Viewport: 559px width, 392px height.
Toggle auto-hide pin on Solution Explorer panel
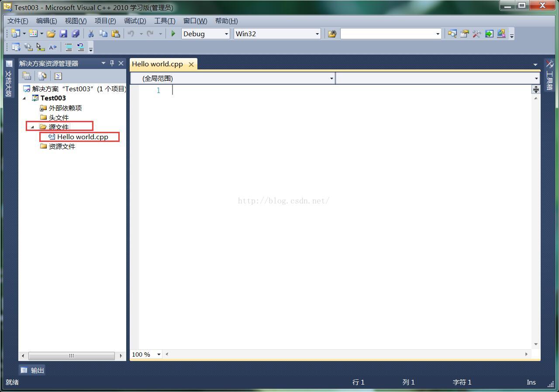pyautogui.click(x=112, y=63)
